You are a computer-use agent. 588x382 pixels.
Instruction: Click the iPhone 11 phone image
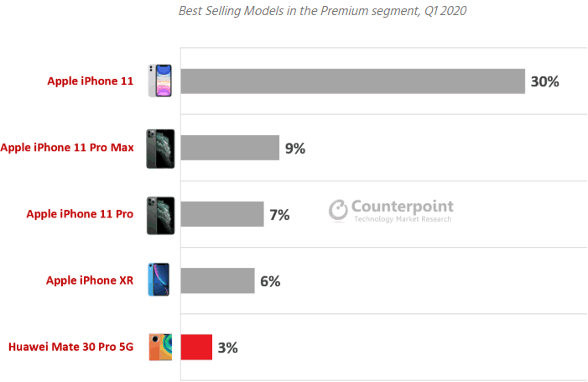pyautogui.click(x=160, y=81)
